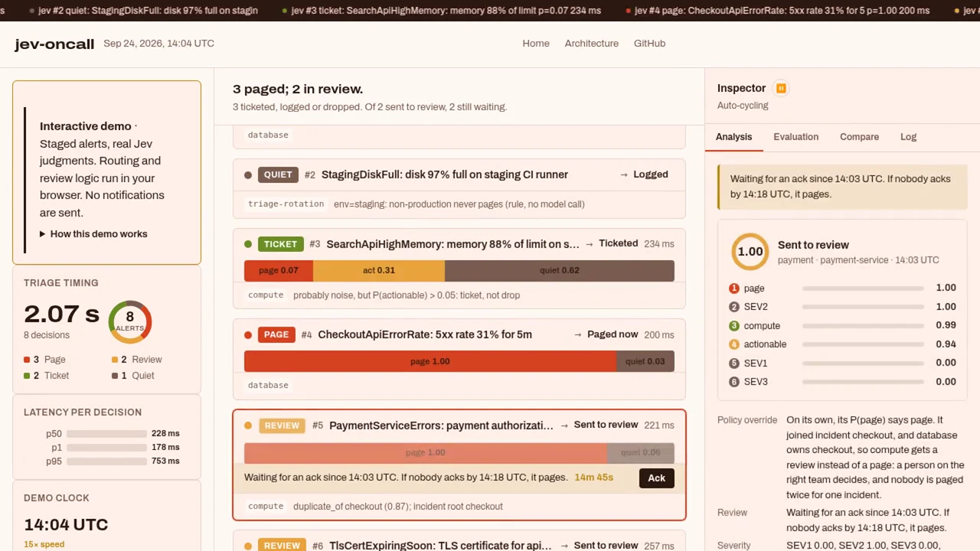
Task: Click the numbered 1 'page' label row
Action: click(842, 289)
